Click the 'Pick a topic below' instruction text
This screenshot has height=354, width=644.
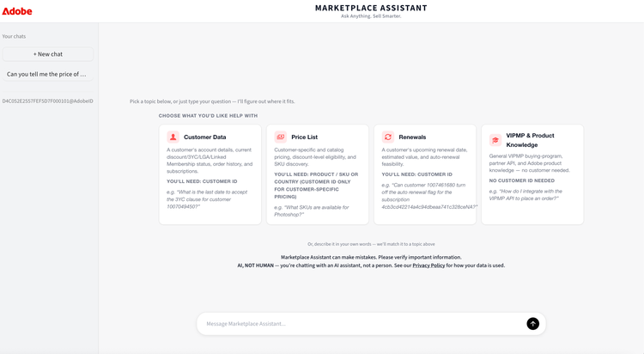(212, 101)
